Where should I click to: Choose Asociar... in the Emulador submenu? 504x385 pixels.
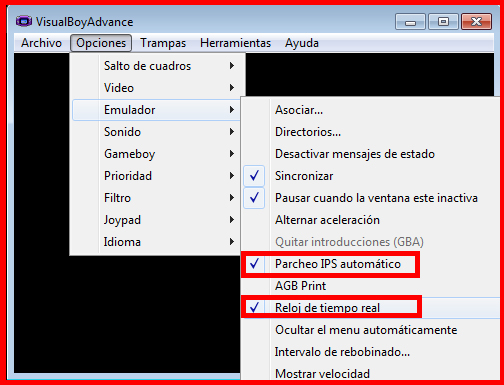coord(371,110)
